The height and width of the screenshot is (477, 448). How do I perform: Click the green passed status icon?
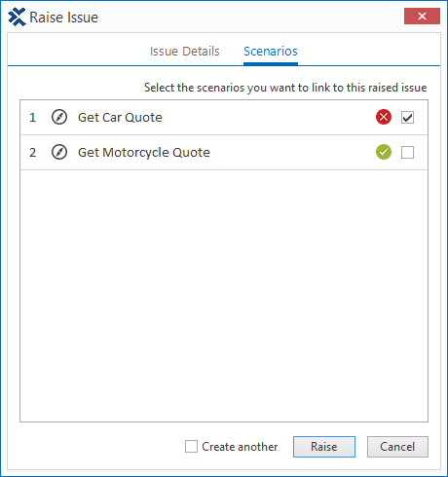384,152
